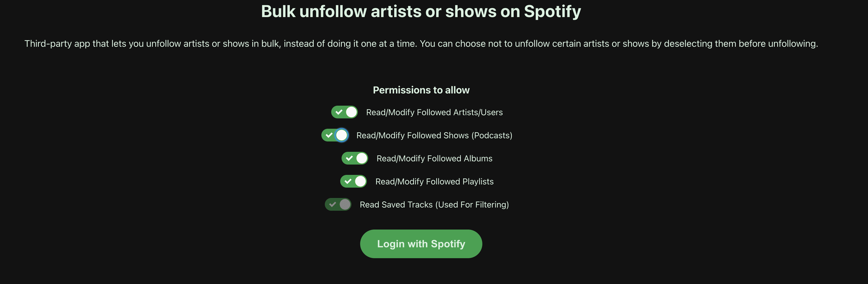Click the "Bulk unfollow artists or shows" title
The width and height of the screenshot is (868, 284).
tap(421, 11)
